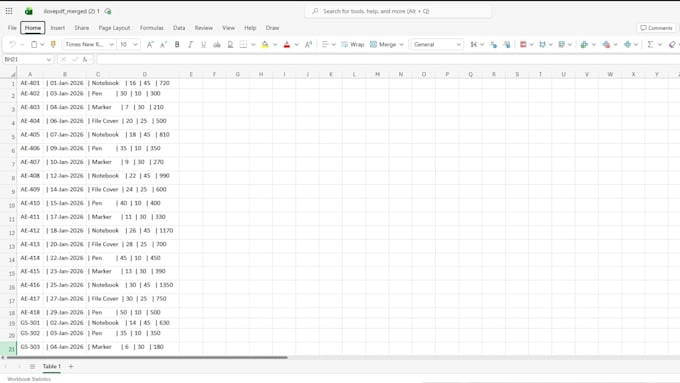Toggle italic formatting
The width and height of the screenshot is (680, 383).
point(190,44)
